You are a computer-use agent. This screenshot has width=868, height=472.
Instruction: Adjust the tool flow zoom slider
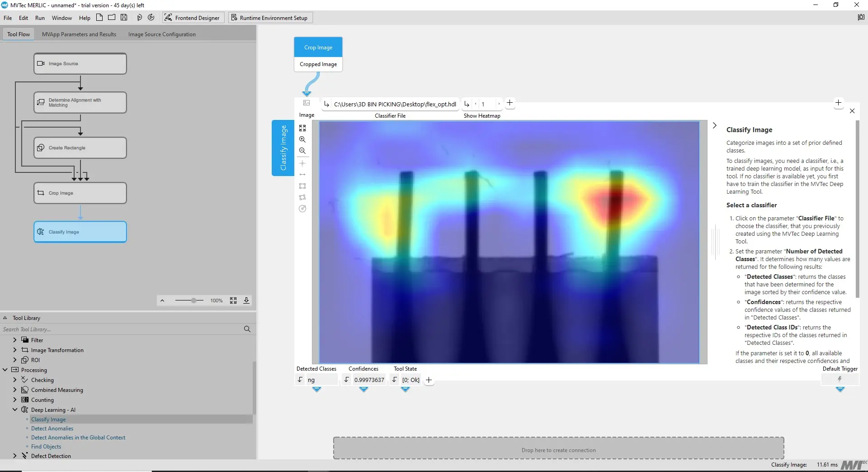coord(194,300)
